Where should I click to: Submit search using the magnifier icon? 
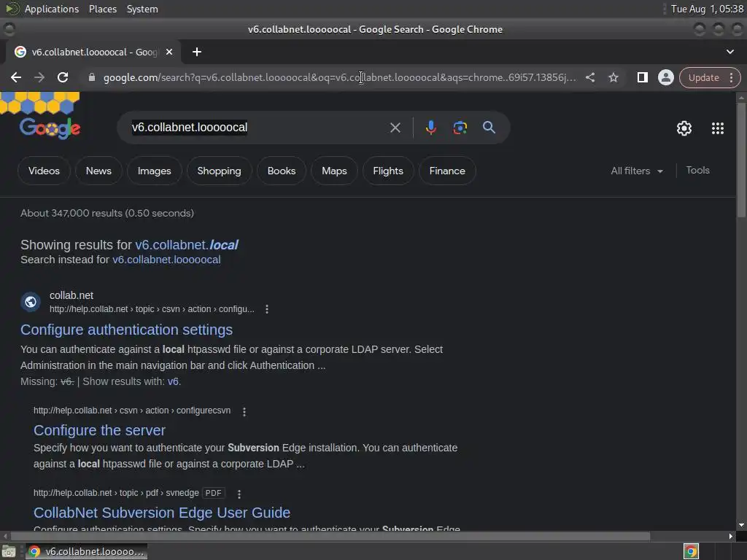[x=489, y=127]
